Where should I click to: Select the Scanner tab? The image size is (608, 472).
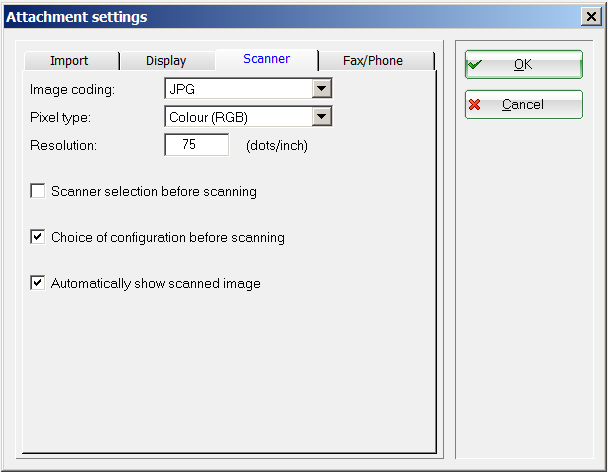[267, 59]
